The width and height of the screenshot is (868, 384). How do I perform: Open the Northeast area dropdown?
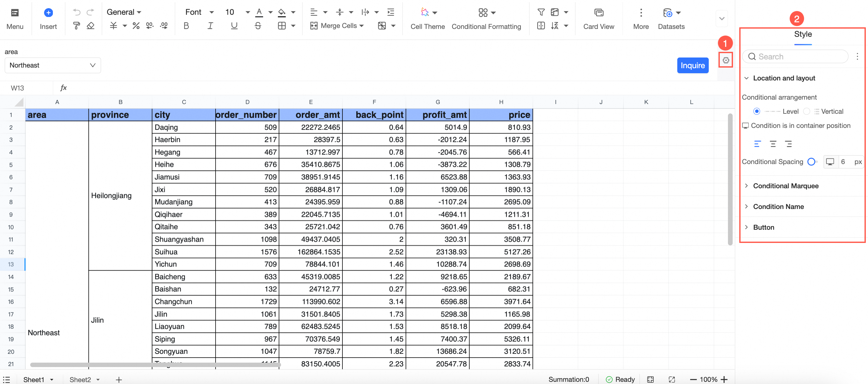coord(53,65)
